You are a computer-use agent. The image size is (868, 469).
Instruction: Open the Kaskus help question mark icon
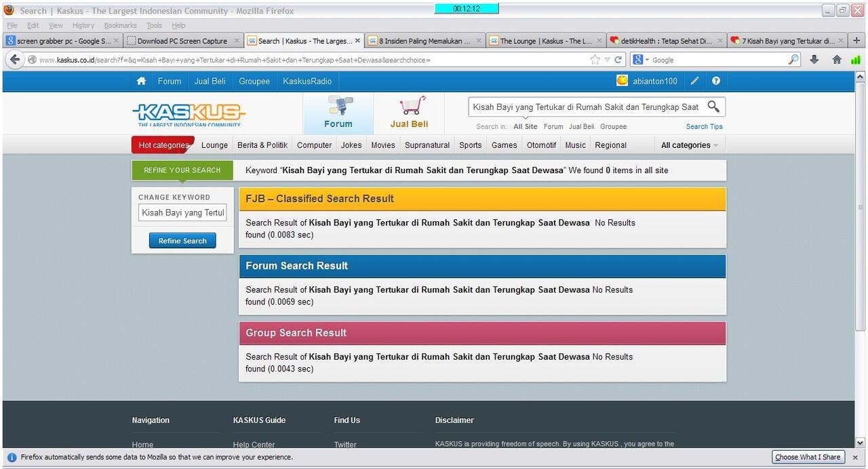[716, 81]
